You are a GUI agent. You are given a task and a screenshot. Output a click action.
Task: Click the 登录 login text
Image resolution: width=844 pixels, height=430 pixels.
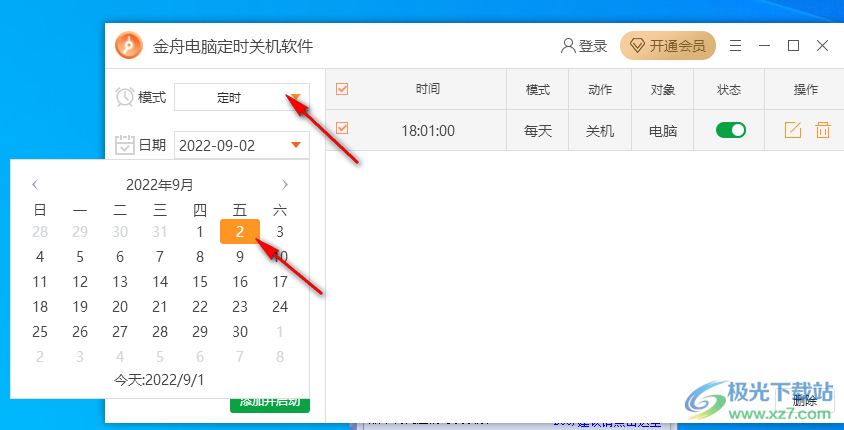(593, 46)
